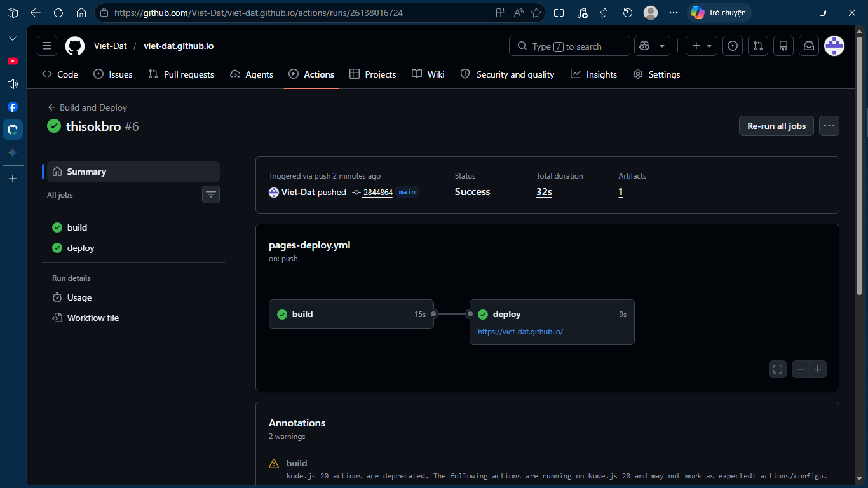868x488 pixels.
Task: Open commit 2844864 link
Action: tap(377, 192)
